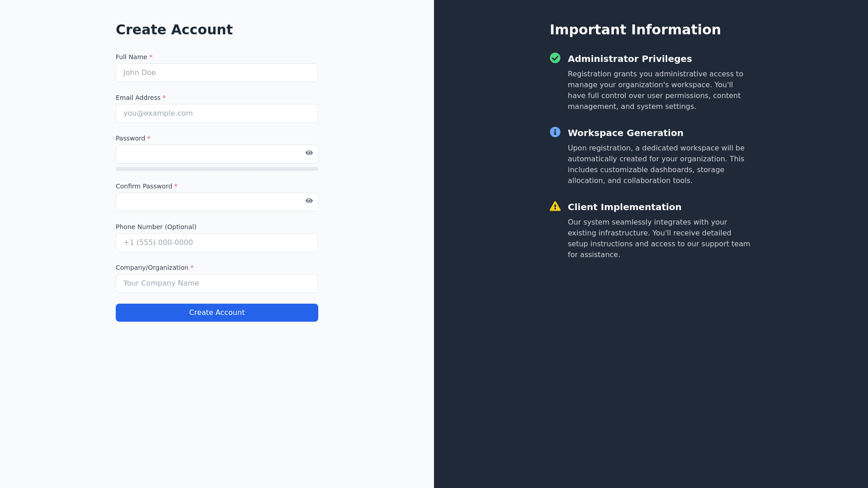Click the blue info icon beside Workspace Generation
This screenshot has width=868, height=488.
(555, 132)
